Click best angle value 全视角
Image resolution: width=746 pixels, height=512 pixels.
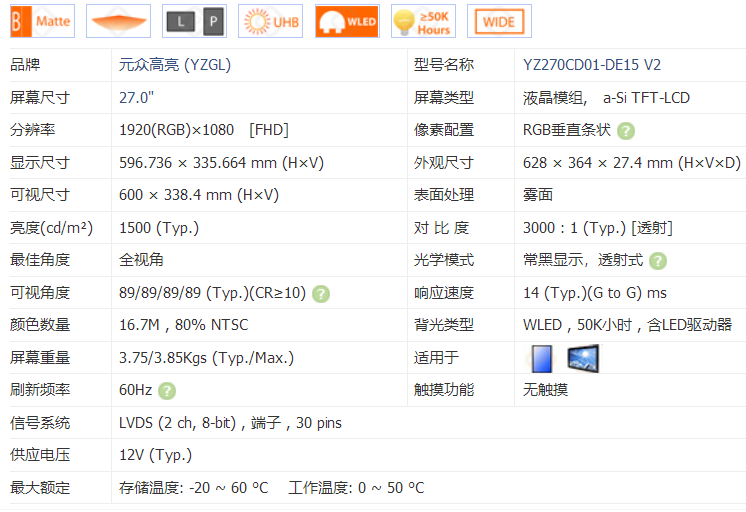pyautogui.click(x=141, y=260)
